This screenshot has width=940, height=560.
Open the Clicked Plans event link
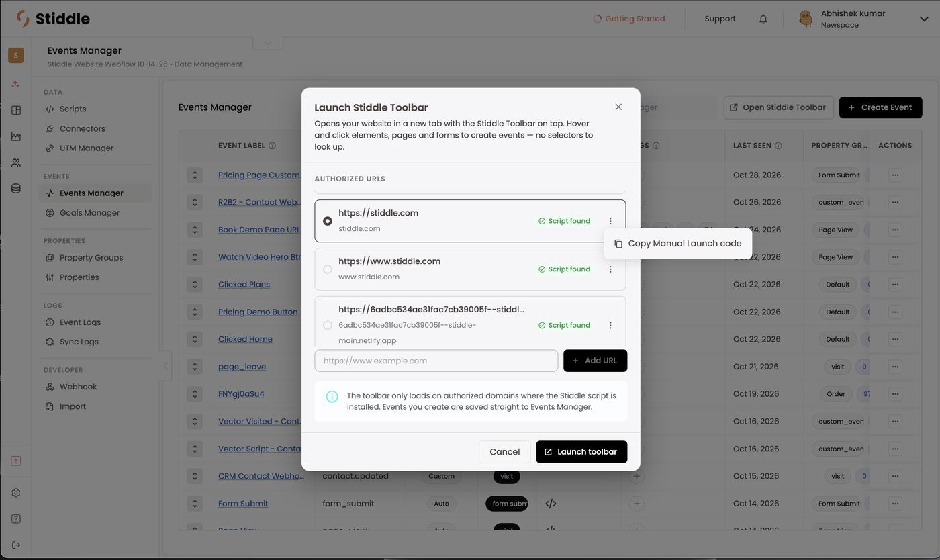coord(244,285)
